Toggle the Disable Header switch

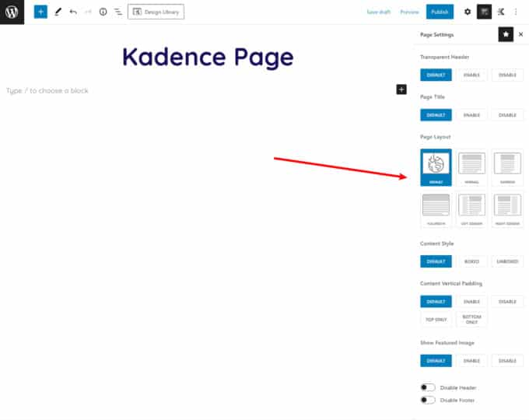428,387
